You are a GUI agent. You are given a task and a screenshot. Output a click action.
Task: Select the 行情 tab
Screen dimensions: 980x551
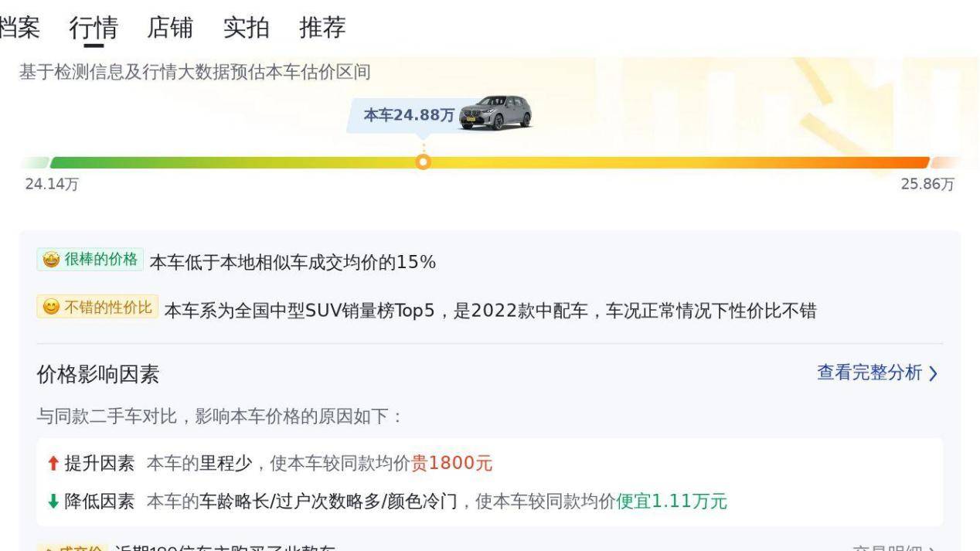[x=94, y=28]
